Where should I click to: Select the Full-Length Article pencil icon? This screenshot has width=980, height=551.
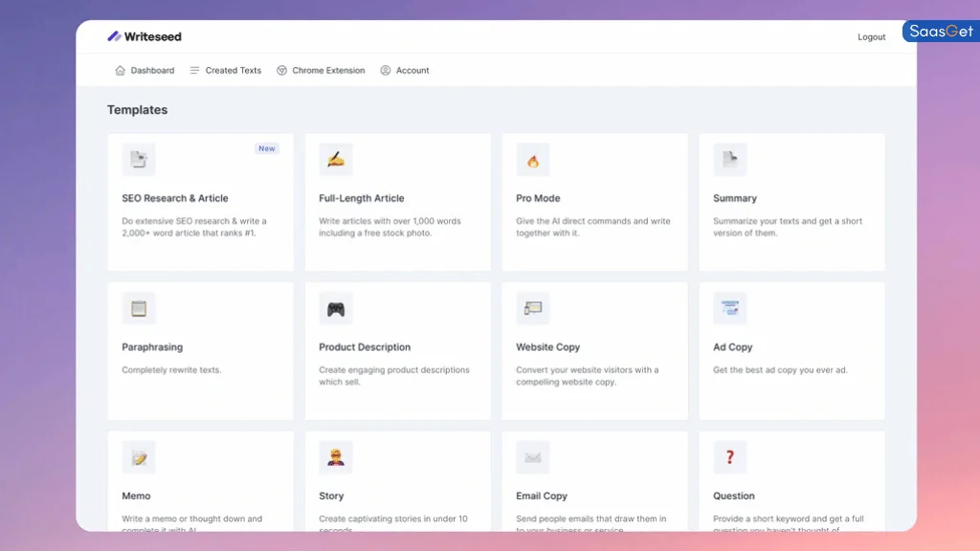(336, 159)
